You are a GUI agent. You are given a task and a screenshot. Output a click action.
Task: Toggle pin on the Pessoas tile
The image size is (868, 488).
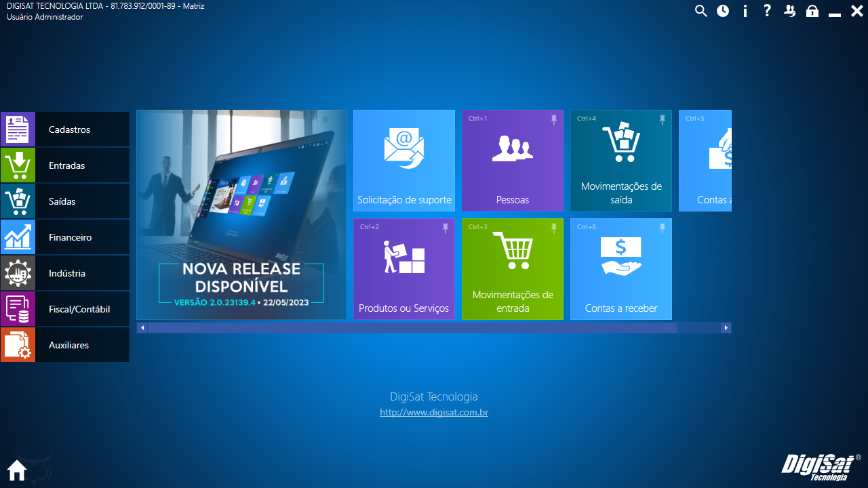553,119
